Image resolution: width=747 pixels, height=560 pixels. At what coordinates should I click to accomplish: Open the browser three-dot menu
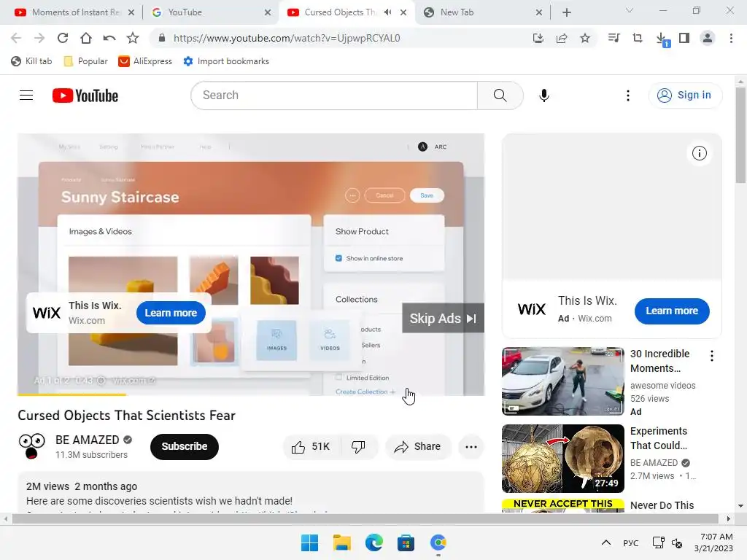pos(731,38)
